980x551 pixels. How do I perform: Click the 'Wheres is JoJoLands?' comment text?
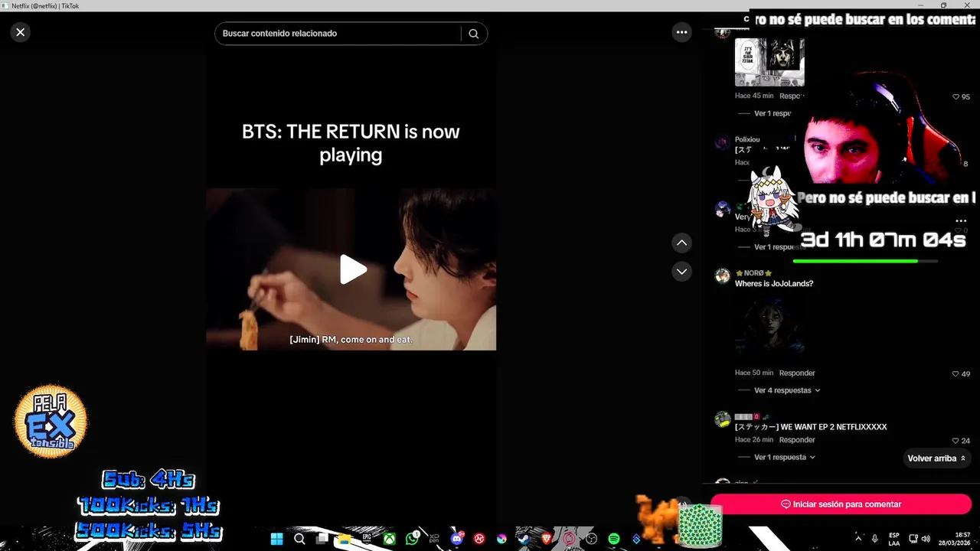[774, 284]
